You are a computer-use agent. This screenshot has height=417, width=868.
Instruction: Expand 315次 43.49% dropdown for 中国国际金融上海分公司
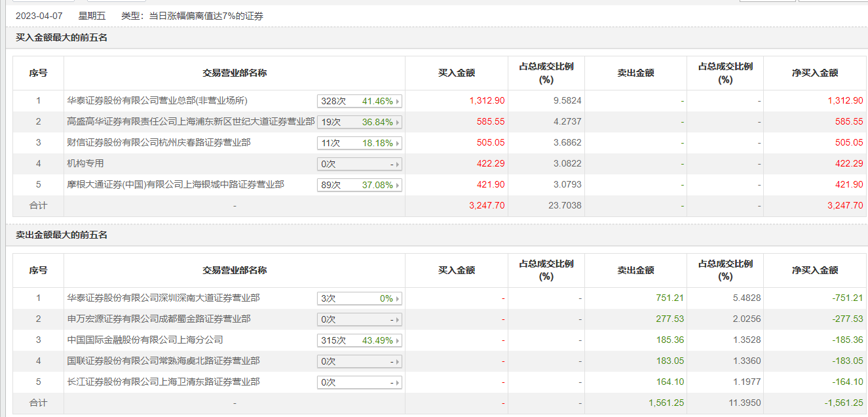click(x=360, y=340)
